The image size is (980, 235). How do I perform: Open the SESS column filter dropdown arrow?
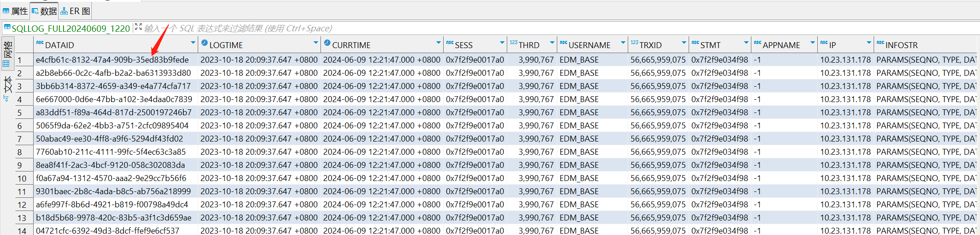502,43
